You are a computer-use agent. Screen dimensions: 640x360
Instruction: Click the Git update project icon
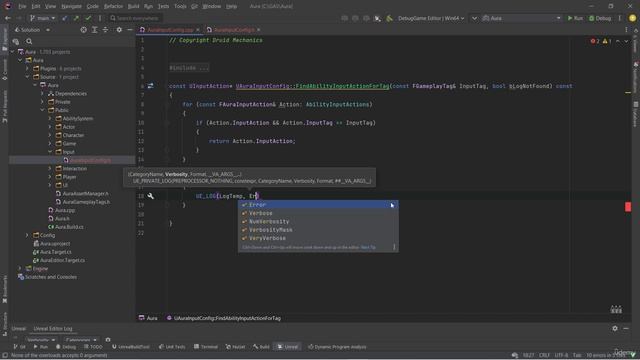(64, 18)
